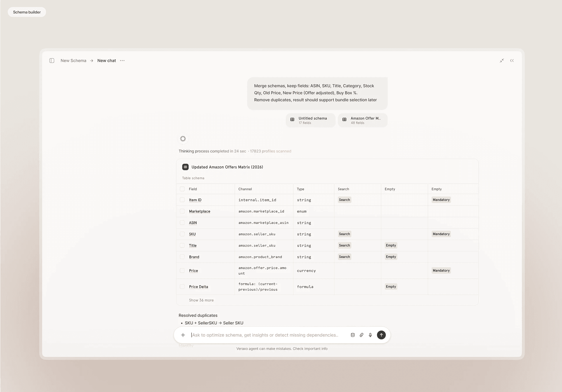
Task: Click the attachment link icon
Action: click(361, 335)
